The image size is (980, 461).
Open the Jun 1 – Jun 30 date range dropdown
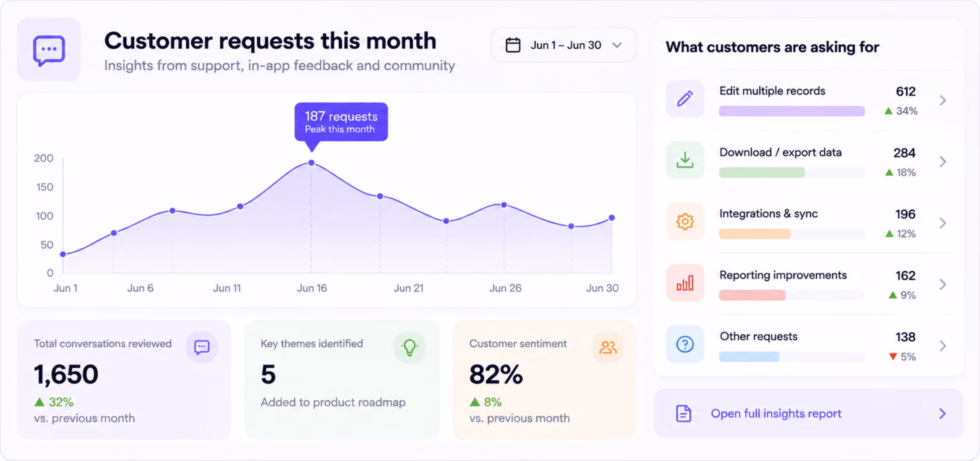(564, 45)
